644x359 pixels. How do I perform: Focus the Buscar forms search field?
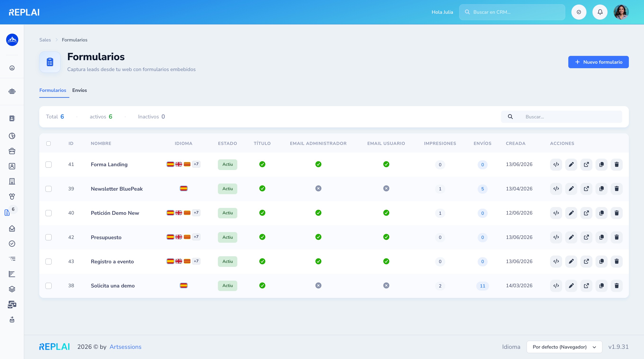click(x=561, y=117)
